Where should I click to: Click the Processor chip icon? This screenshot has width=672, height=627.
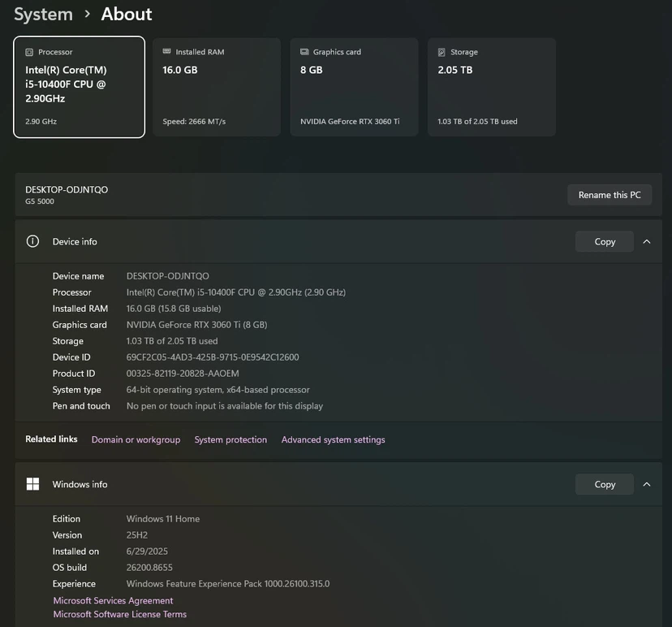[29, 52]
